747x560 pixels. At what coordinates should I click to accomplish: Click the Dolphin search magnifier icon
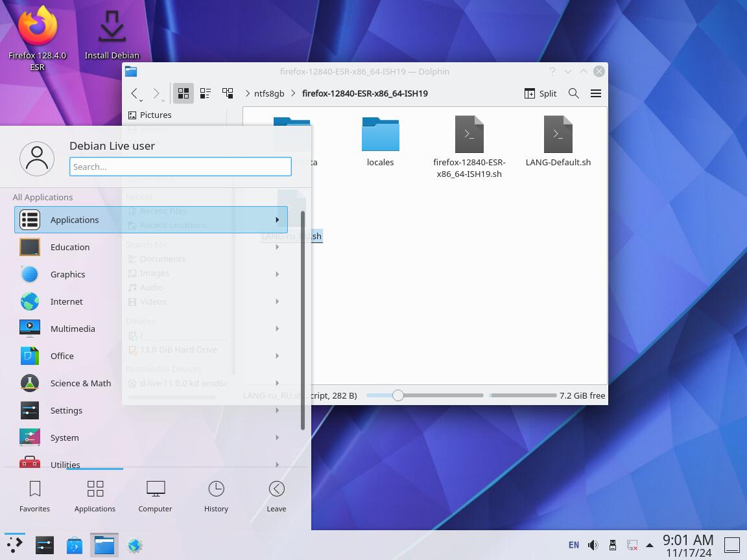(x=574, y=93)
